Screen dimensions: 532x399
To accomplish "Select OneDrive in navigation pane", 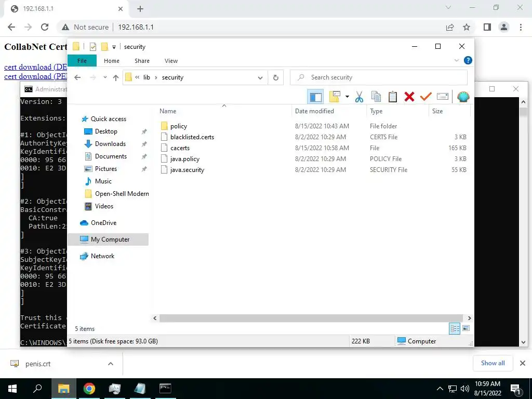I will [x=103, y=223].
